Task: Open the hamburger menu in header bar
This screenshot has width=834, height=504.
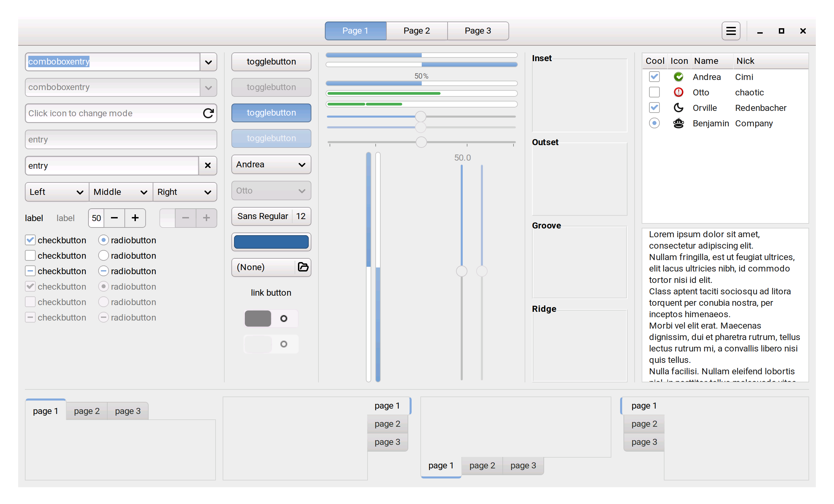Action: tap(730, 31)
